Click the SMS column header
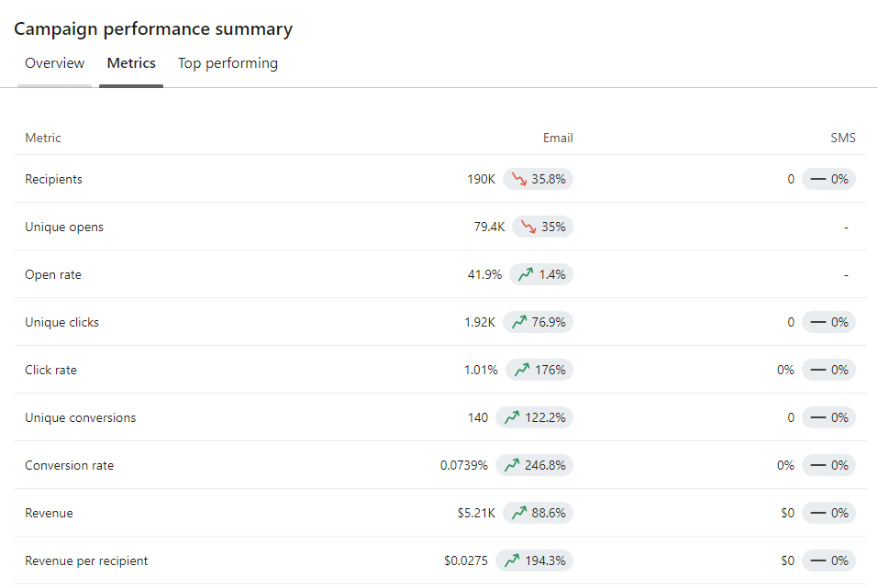878x588 pixels. (842, 139)
